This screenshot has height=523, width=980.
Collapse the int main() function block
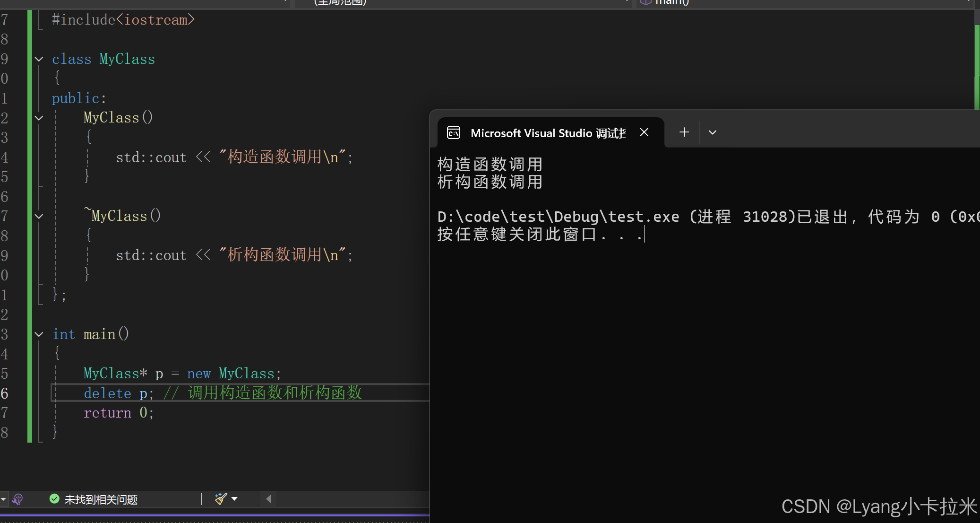pyautogui.click(x=39, y=334)
